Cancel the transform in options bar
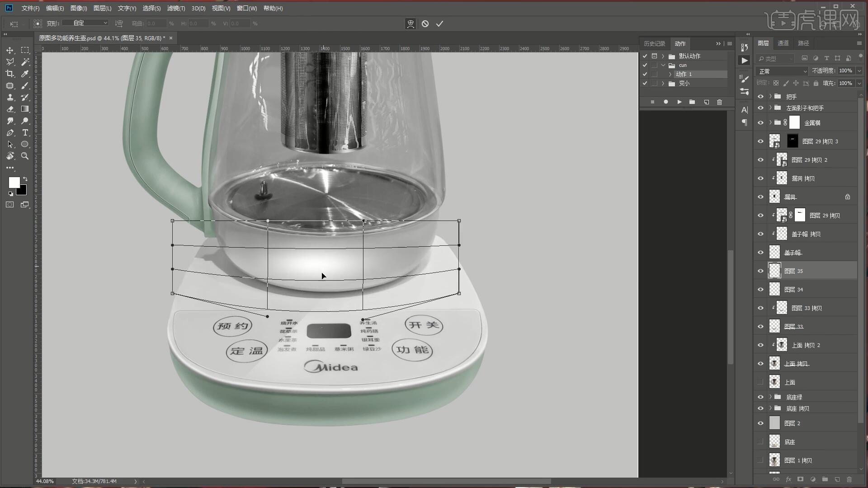 [x=425, y=23]
